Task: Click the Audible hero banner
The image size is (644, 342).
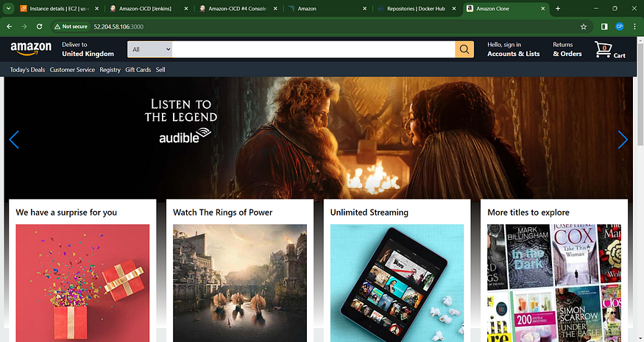Action: (x=318, y=138)
